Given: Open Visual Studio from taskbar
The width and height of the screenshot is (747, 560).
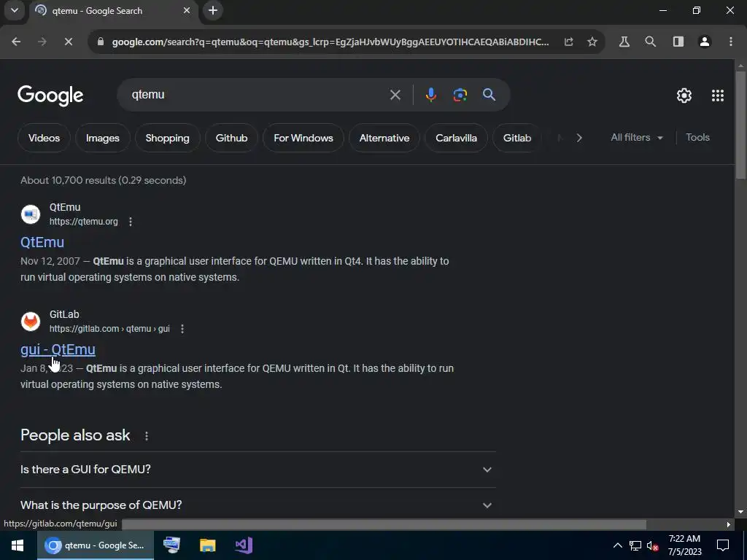Looking at the screenshot, I should (244, 545).
